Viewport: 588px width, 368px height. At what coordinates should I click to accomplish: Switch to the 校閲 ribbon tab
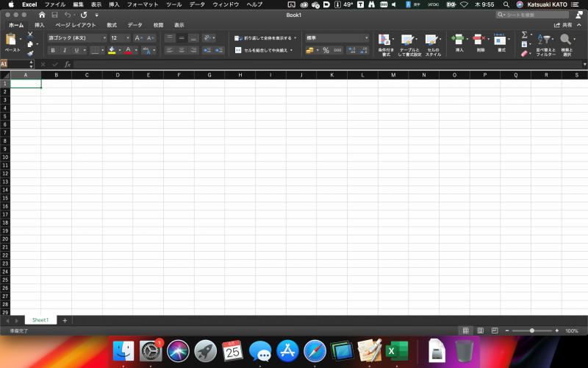[158, 25]
